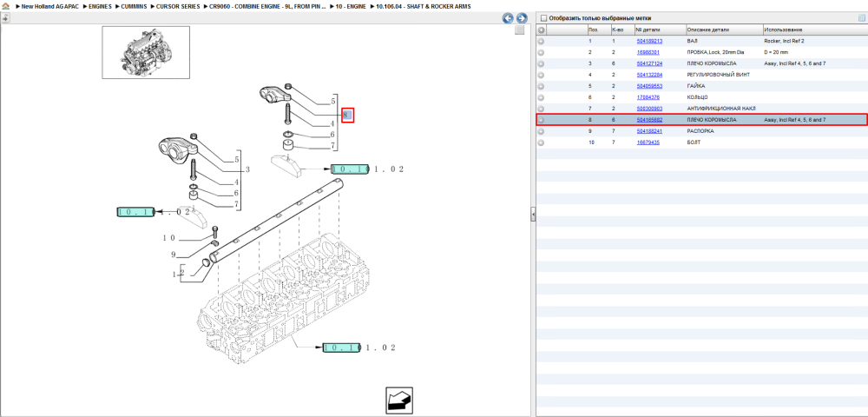Select the 'РАСПОРКА' description cell

[700, 131]
